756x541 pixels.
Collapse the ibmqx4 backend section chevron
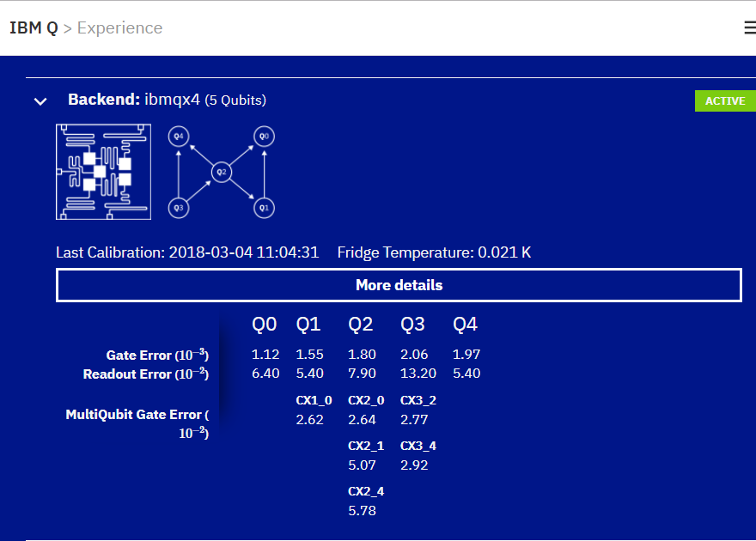click(x=40, y=101)
